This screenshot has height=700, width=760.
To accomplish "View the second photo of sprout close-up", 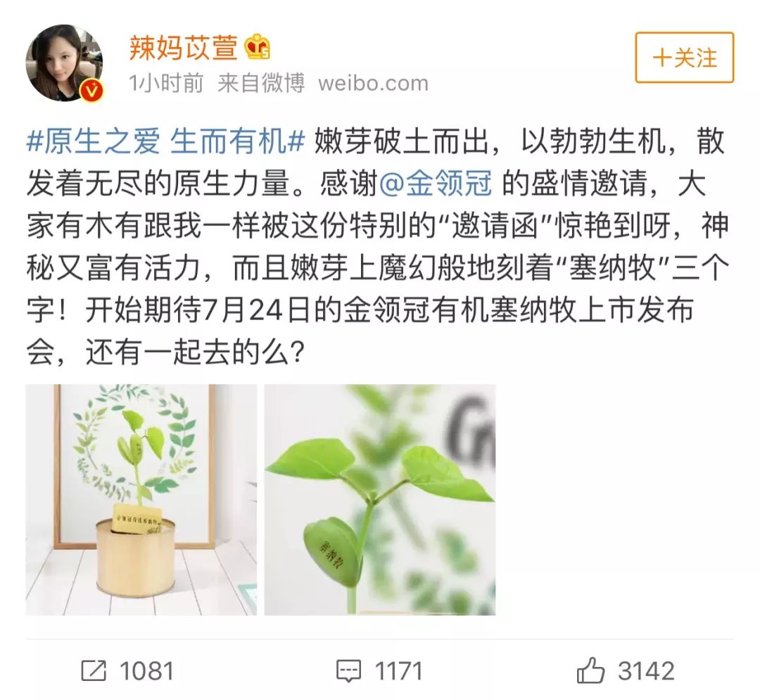I will coord(379,499).
